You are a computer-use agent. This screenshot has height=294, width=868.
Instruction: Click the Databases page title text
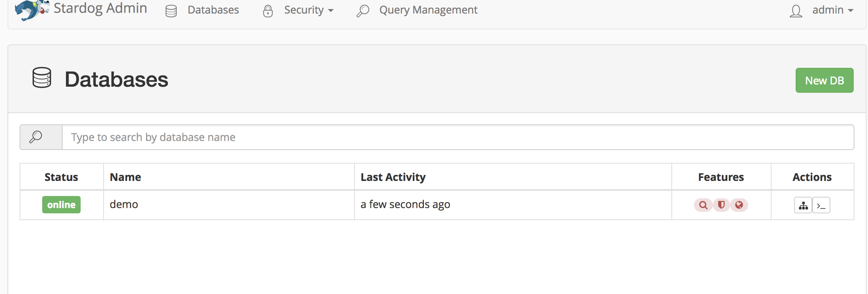pos(116,80)
